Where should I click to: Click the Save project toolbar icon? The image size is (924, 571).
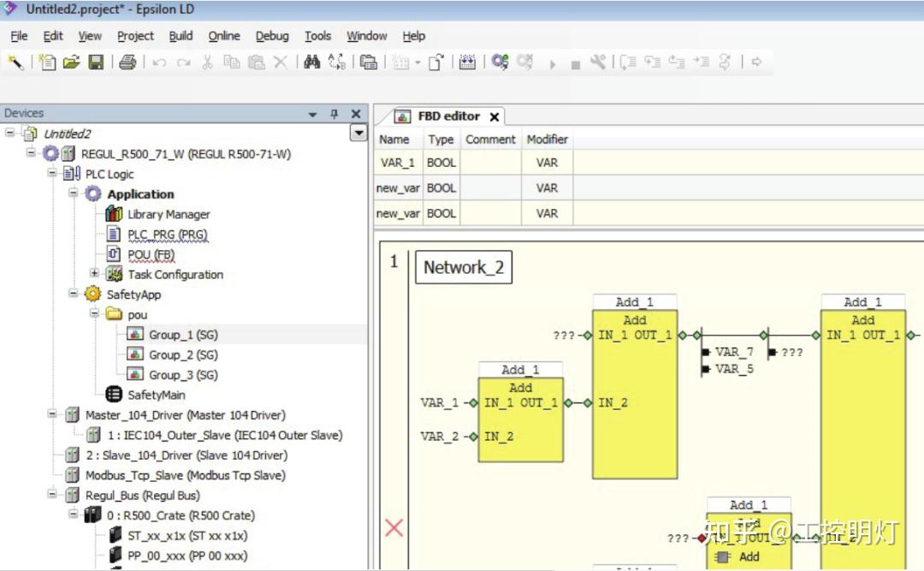96,62
